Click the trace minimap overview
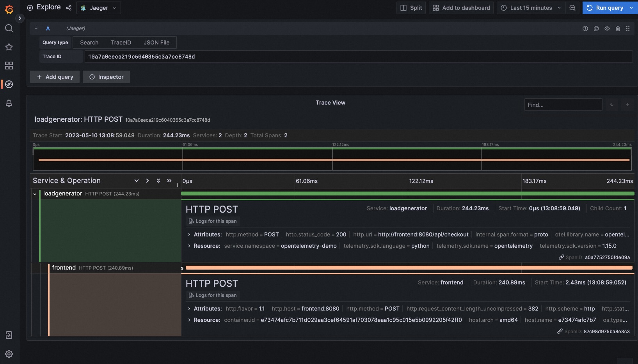Screen dimensions: 638x364 pos(332,158)
